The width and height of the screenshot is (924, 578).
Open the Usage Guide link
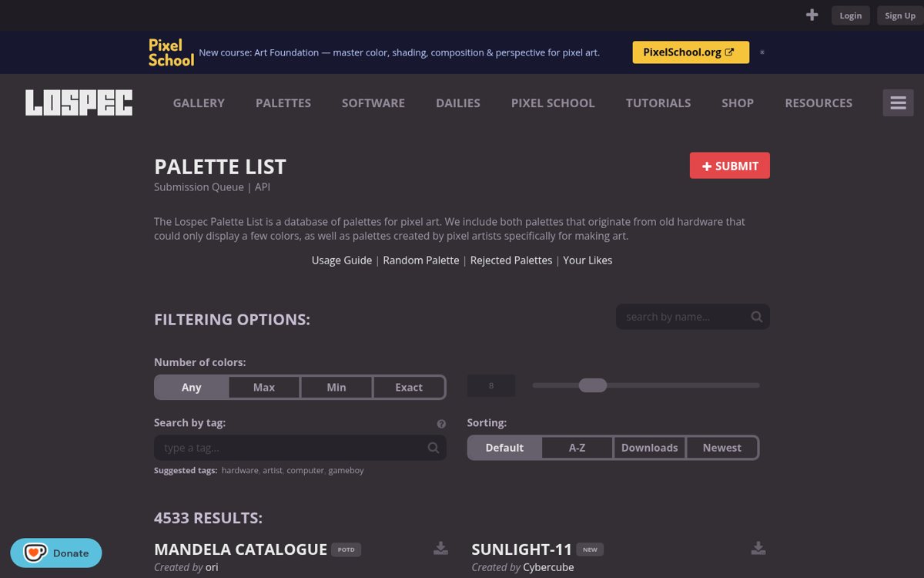(342, 260)
